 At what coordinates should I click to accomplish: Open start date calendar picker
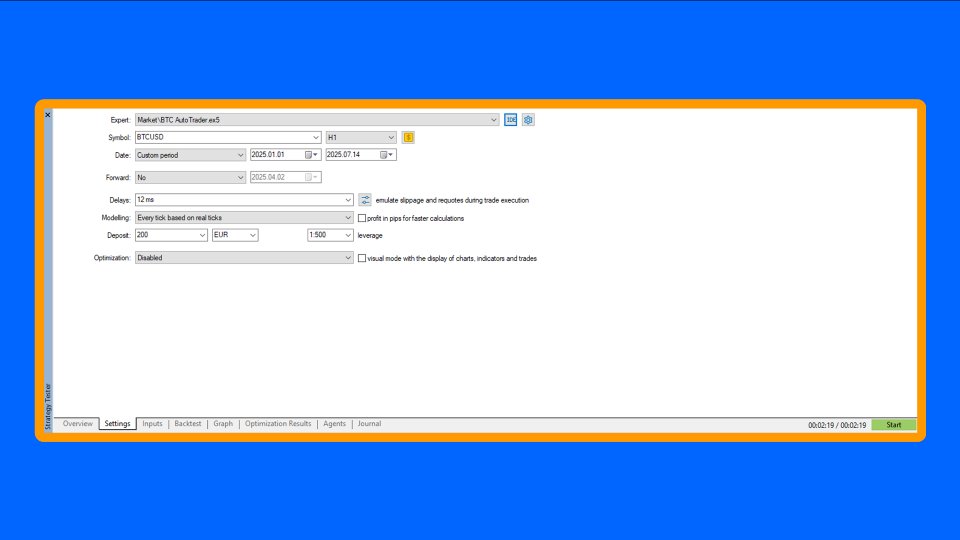point(312,155)
